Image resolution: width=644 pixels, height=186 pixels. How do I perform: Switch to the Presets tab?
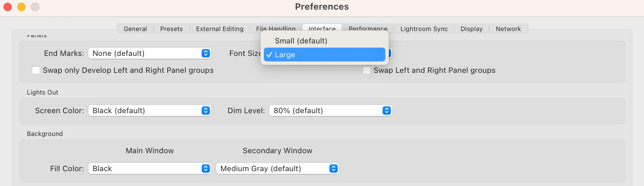click(x=171, y=29)
